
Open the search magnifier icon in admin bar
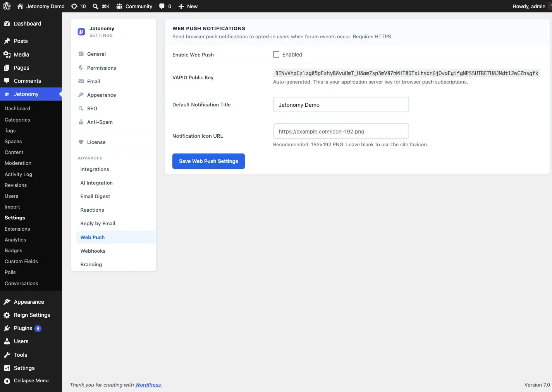[95, 6]
